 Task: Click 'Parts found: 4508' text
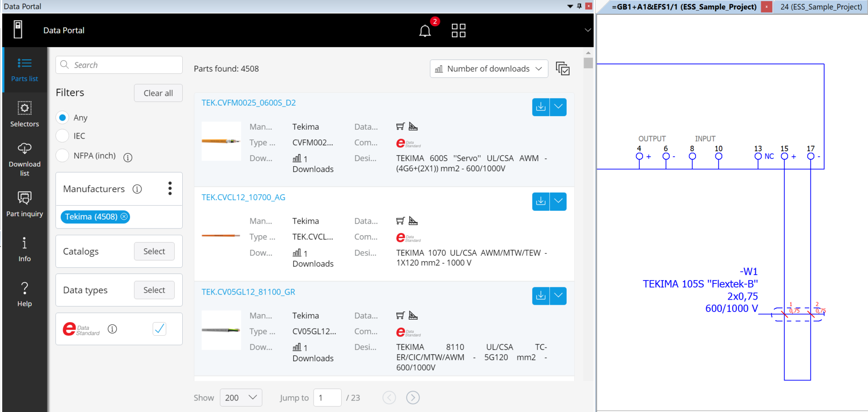tap(226, 69)
